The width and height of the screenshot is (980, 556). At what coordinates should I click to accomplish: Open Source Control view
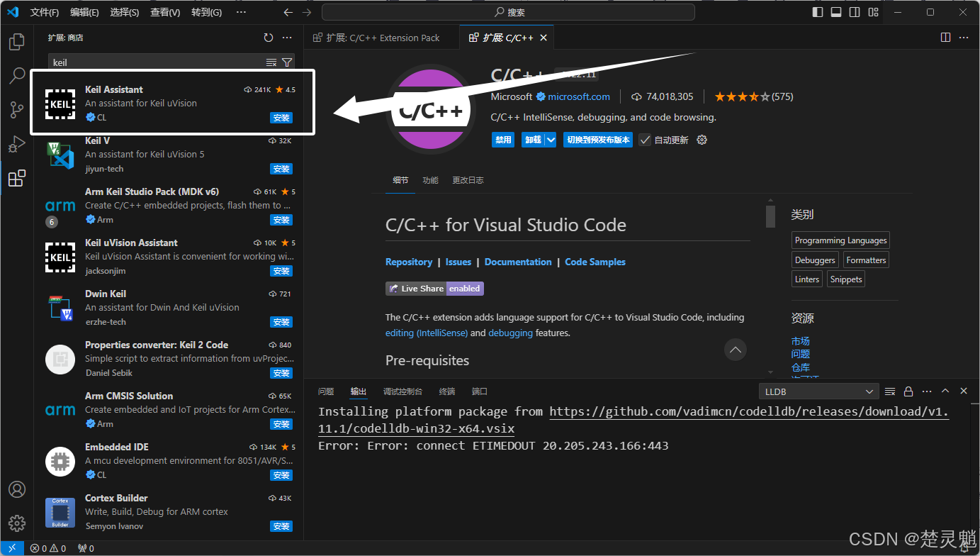[17, 110]
